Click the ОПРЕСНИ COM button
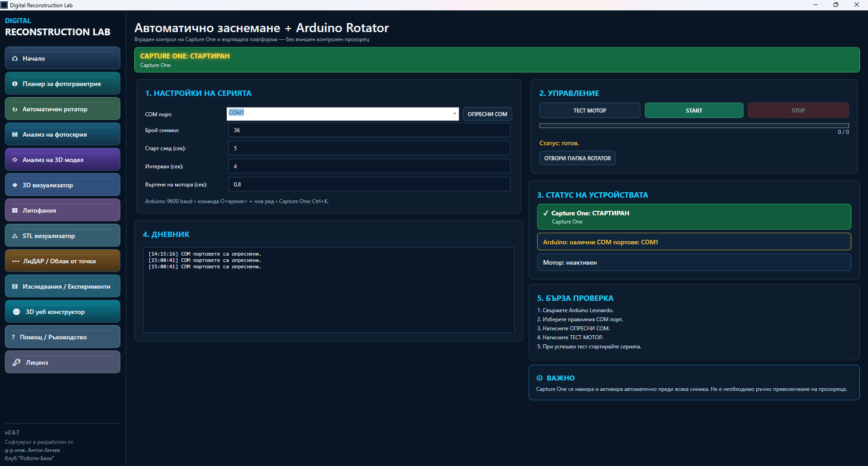The image size is (868, 466). (487, 114)
